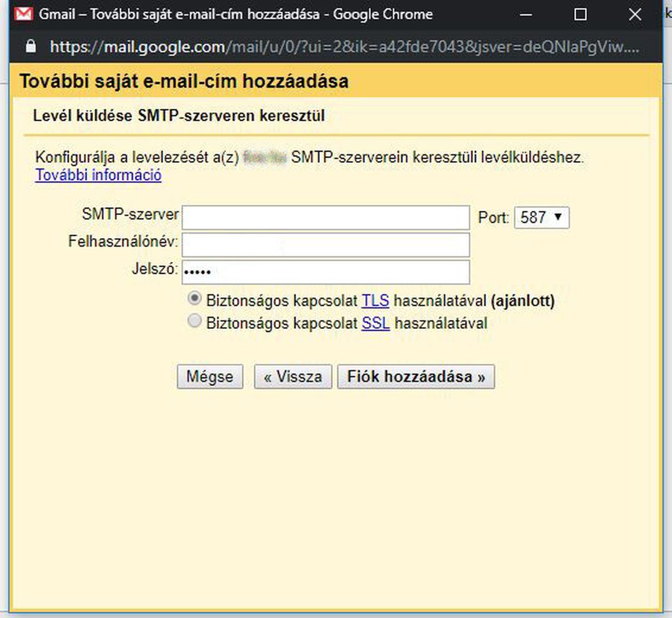Close the Gmail popup window
This screenshot has width=672, height=618.
coord(635,14)
